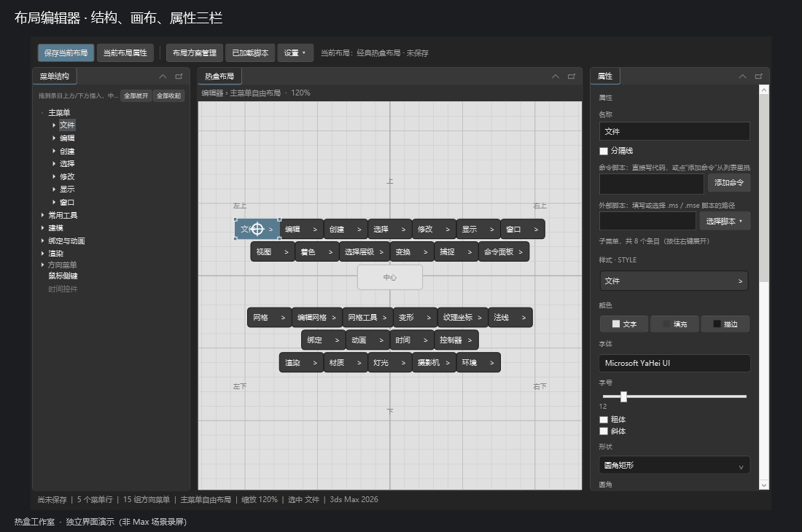Image resolution: width=802 pixels, height=532 pixels.
Task: Click the 名称 name input field
Action: coord(674,131)
